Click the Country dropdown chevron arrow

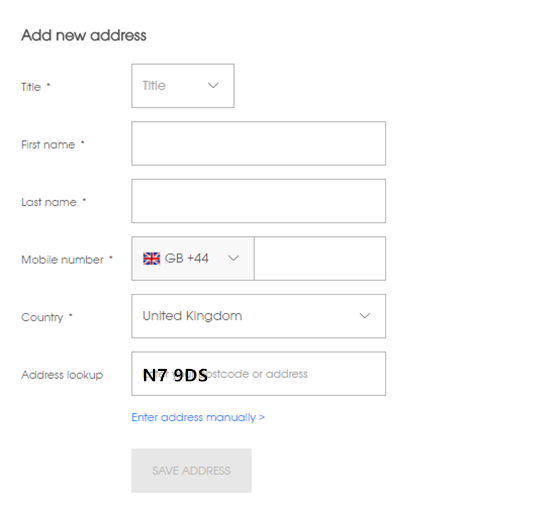coord(365,316)
